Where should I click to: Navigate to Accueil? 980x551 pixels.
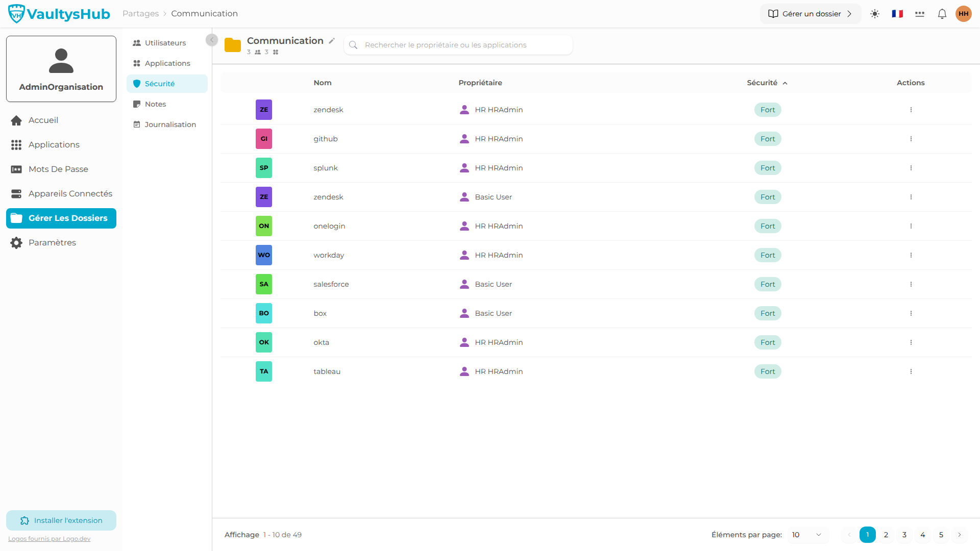(x=61, y=120)
